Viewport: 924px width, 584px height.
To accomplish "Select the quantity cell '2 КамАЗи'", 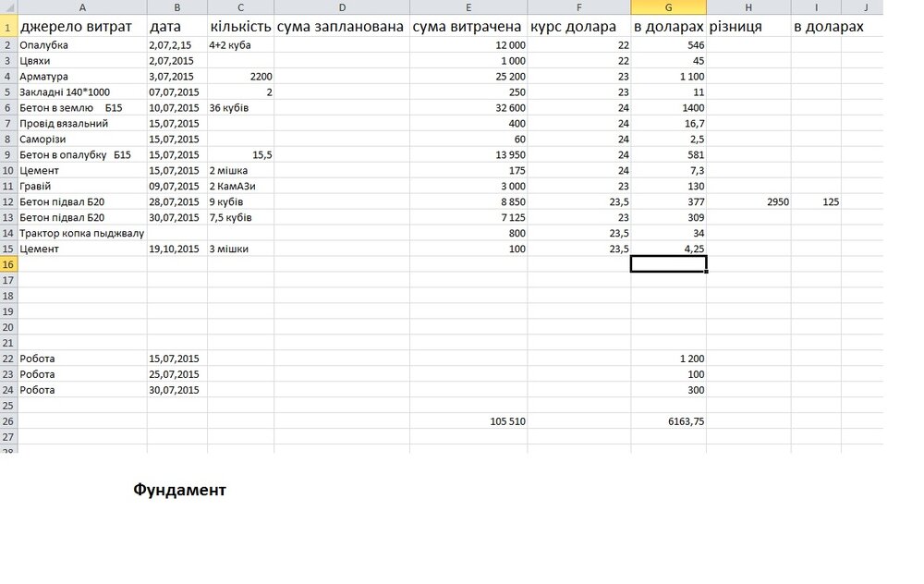I will pyautogui.click(x=240, y=187).
